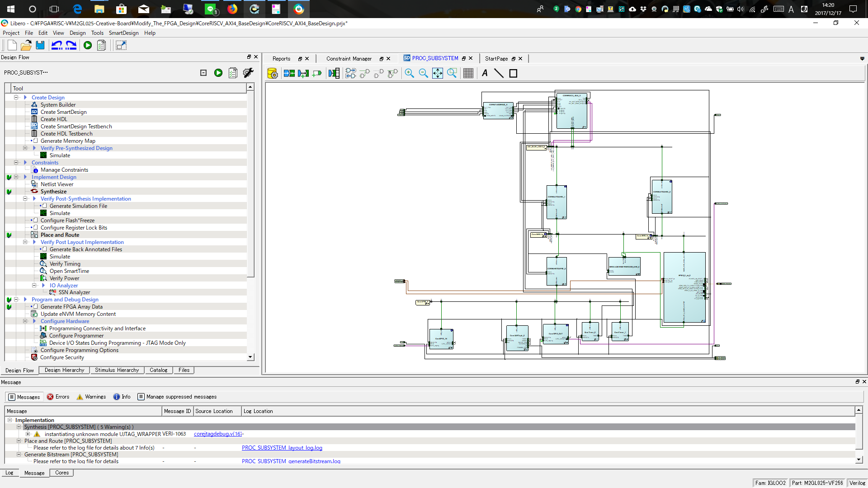The image size is (868, 488).
Task: Undo the last action
Action: [57, 45]
